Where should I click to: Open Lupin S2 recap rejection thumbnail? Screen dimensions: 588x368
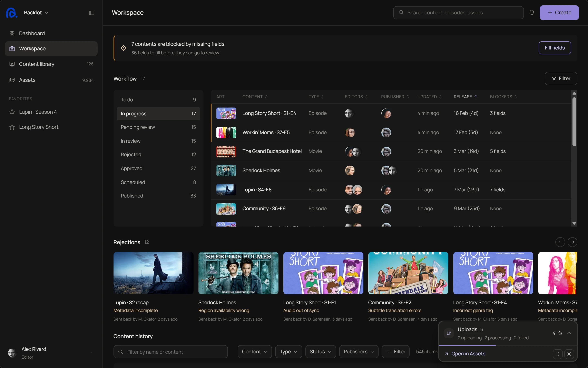[x=153, y=273]
